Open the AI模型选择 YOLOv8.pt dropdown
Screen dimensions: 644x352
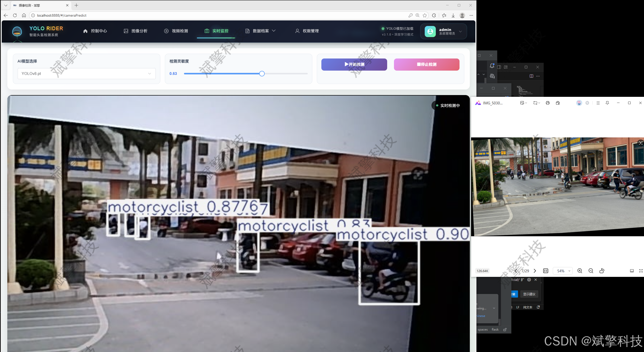pyautogui.click(x=86, y=74)
